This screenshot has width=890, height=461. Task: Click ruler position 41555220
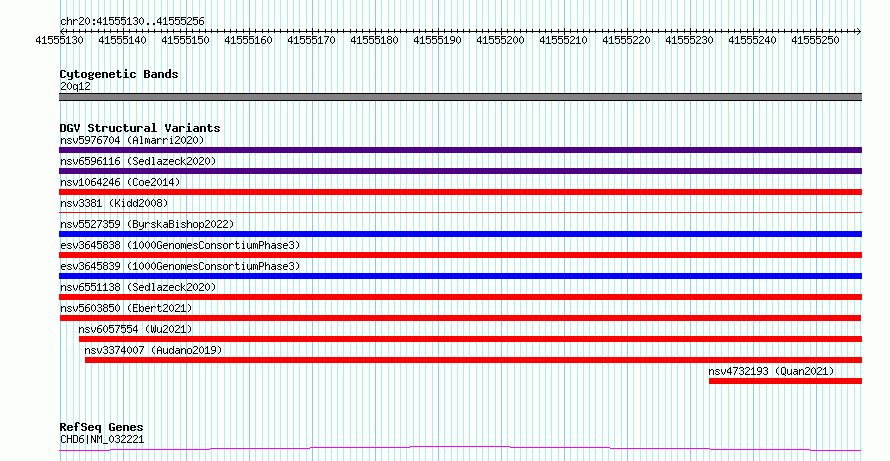[x=627, y=40]
